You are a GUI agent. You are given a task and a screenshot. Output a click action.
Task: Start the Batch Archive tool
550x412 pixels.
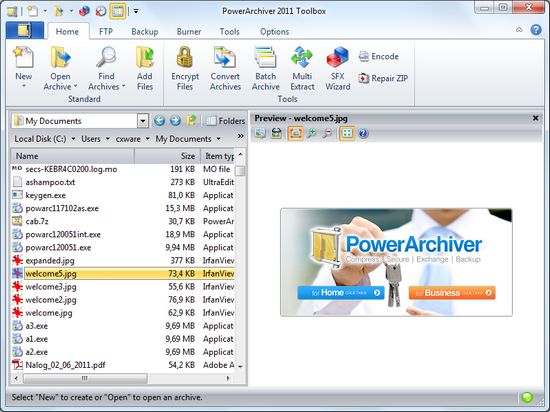click(266, 69)
